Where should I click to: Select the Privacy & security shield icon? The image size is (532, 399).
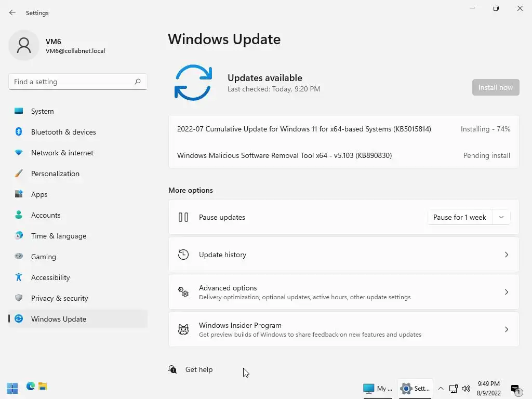(x=19, y=298)
